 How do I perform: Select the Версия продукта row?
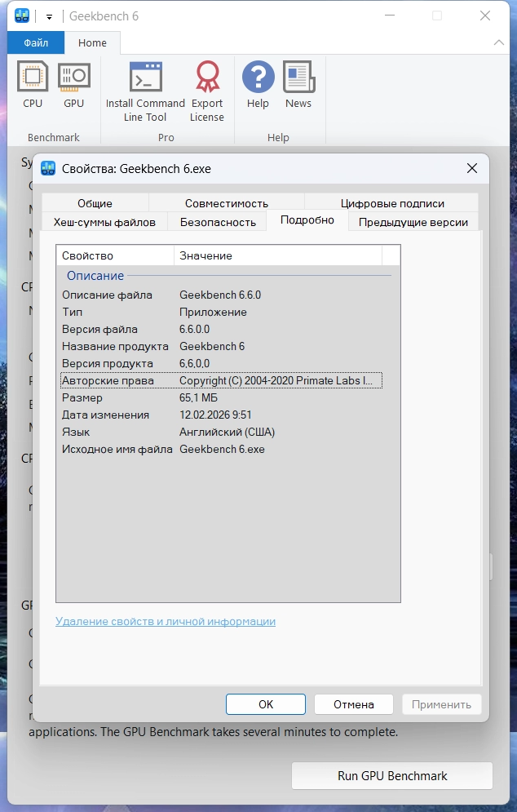tap(222, 363)
